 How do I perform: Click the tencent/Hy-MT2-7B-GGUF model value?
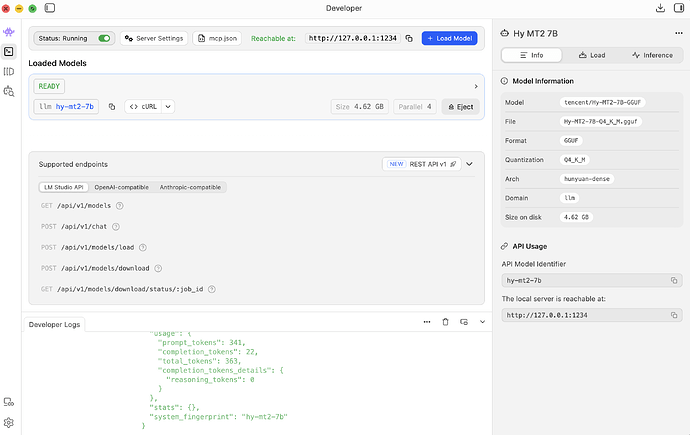[602, 102]
